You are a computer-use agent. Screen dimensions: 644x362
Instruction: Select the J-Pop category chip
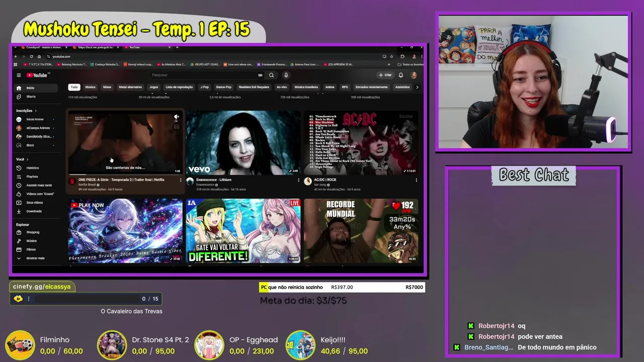(x=204, y=87)
